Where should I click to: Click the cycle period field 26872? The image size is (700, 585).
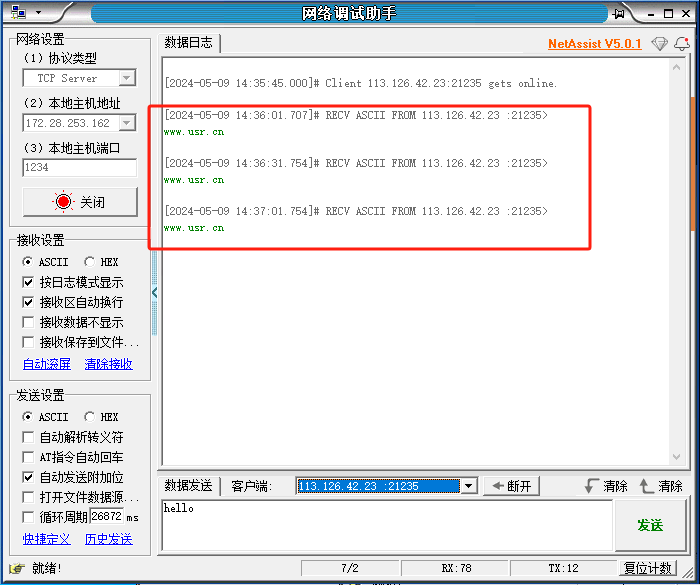click(106, 517)
